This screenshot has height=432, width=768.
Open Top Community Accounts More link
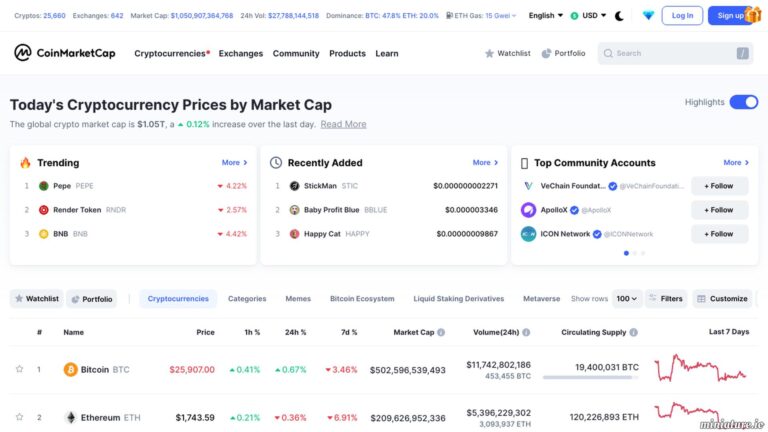(736, 163)
